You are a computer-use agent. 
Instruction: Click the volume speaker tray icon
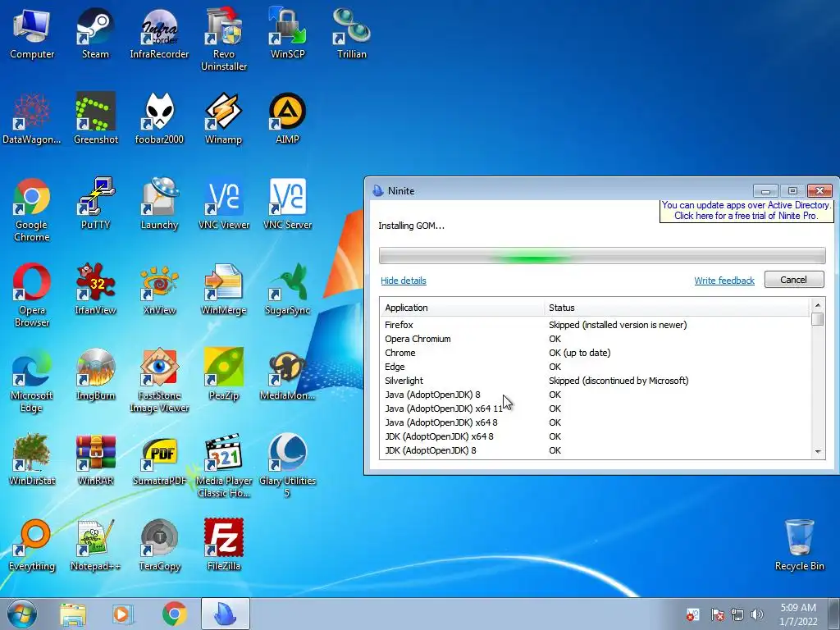tap(757, 614)
